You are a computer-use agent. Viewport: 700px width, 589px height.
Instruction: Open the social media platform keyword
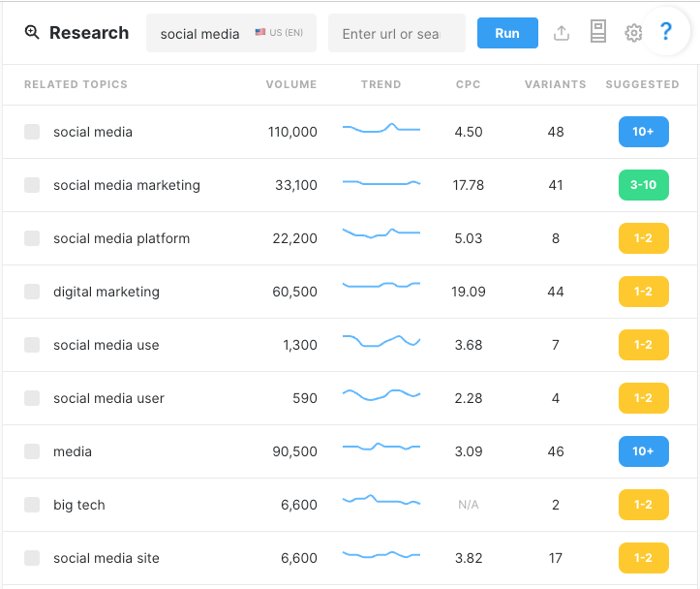pyautogui.click(x=121, y=238)
